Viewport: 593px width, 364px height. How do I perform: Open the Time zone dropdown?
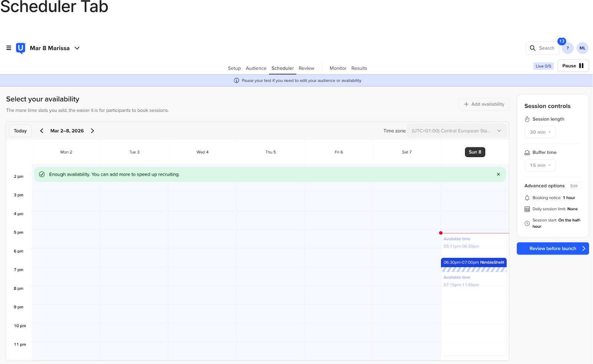456,131
